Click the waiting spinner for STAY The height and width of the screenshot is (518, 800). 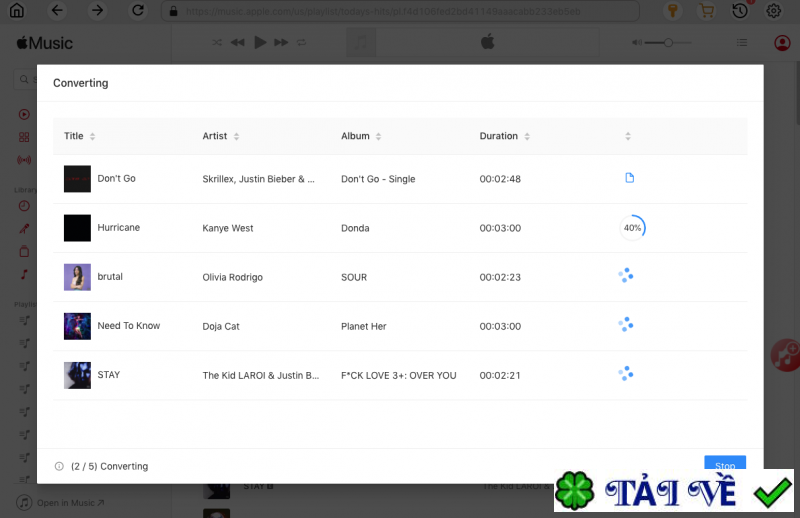tap(626, 374)
